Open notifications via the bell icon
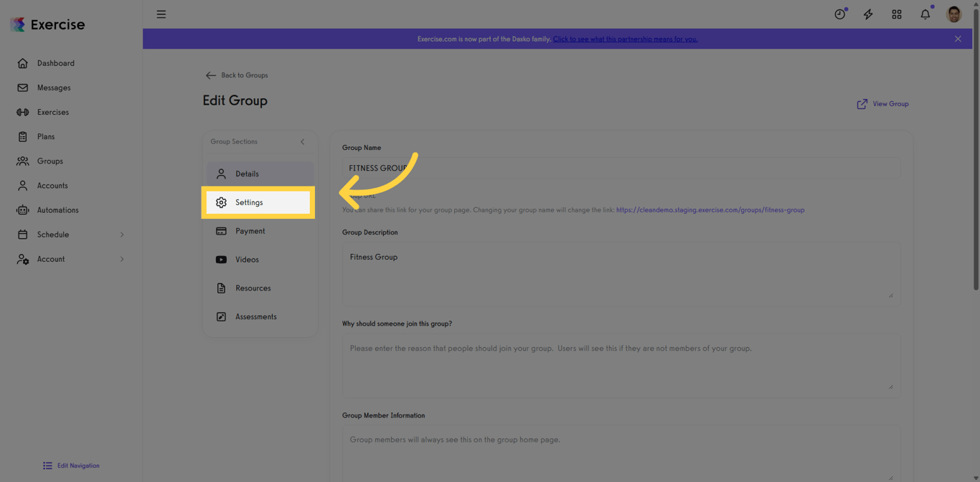Screen dimensions: 980x482 coord(925,14)
